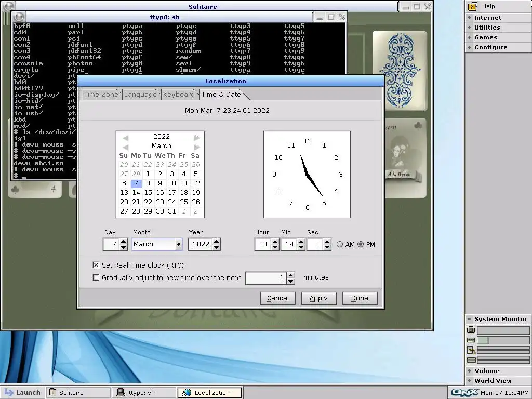This screenshot has width=532, height=399.
Task: Decrease the Min value with down arrow
Action: point(301,247)
